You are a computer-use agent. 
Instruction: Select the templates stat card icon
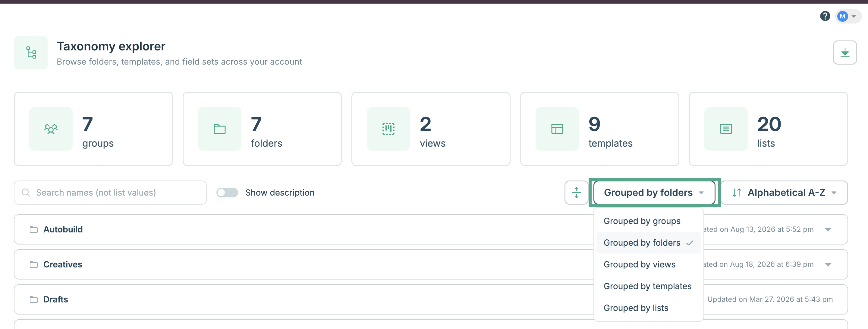(x=557, y=129)
